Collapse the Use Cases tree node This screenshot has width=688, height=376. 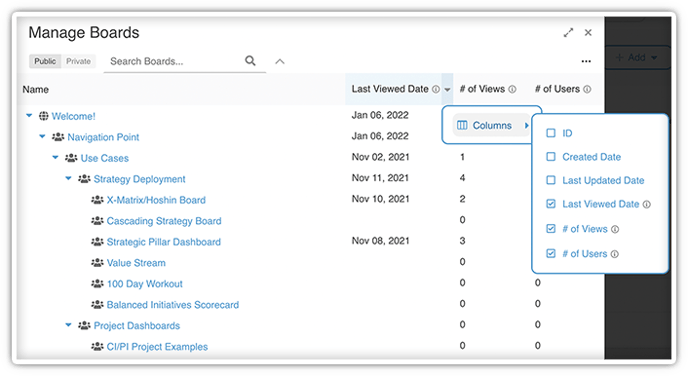click(x=55, y=157)
